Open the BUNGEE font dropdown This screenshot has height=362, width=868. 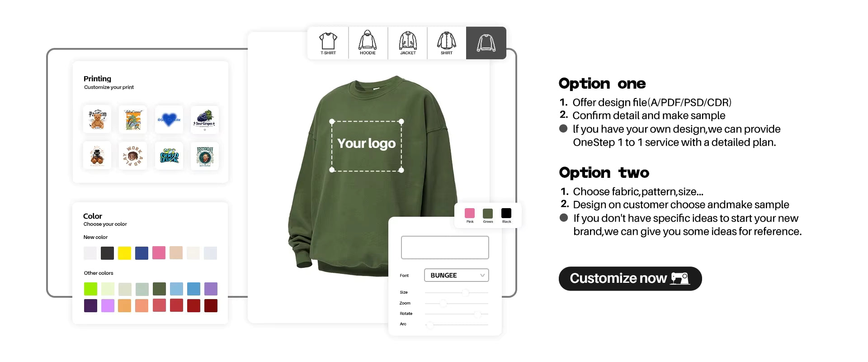click(x=457, y=275)
